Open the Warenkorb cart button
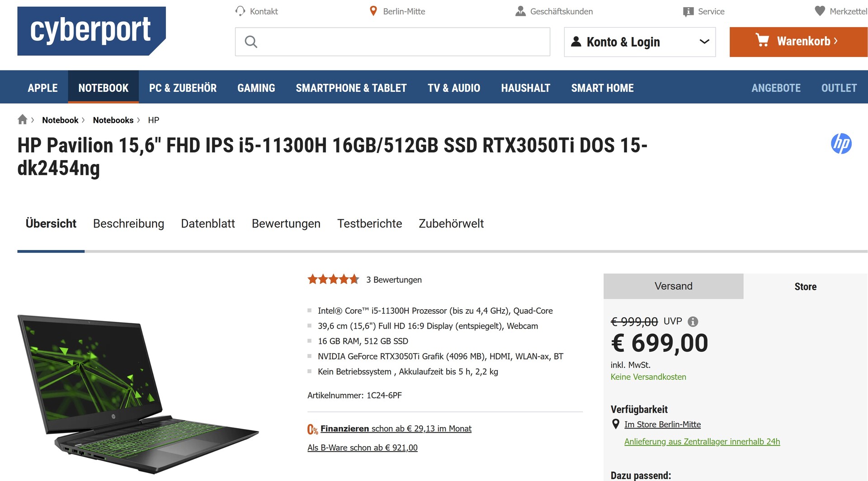 [x=798, y=42]
